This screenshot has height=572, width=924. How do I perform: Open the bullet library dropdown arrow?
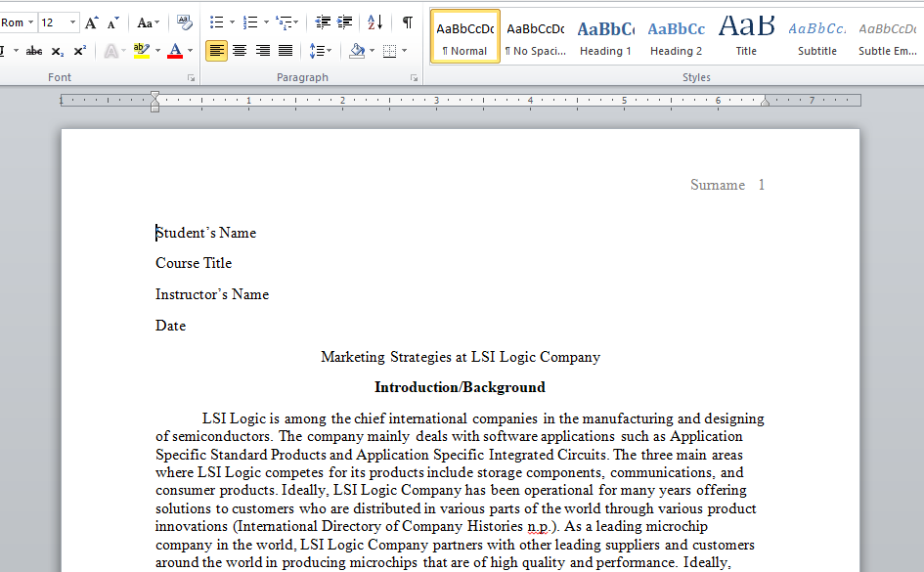click(232, 22)
